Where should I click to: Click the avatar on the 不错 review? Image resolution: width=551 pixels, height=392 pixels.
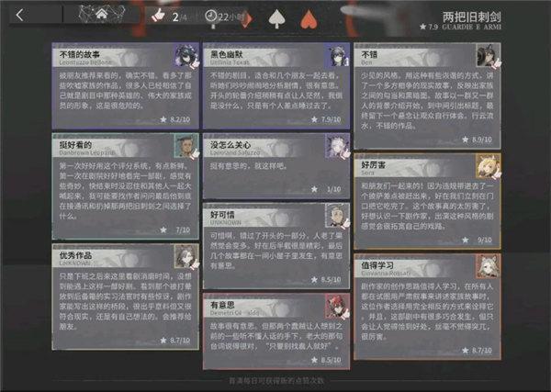click(489, 55)
